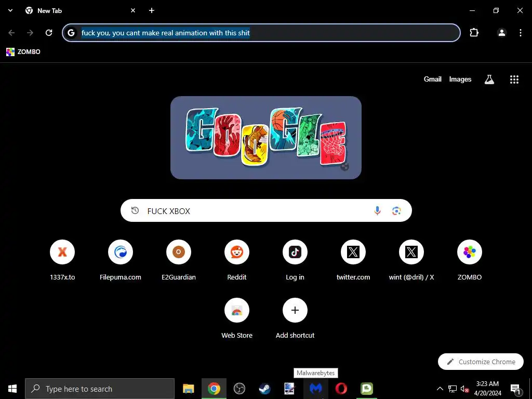This screenshot has height=399, width=532.
Task: Click the search history clock icon
Action: 135,210
